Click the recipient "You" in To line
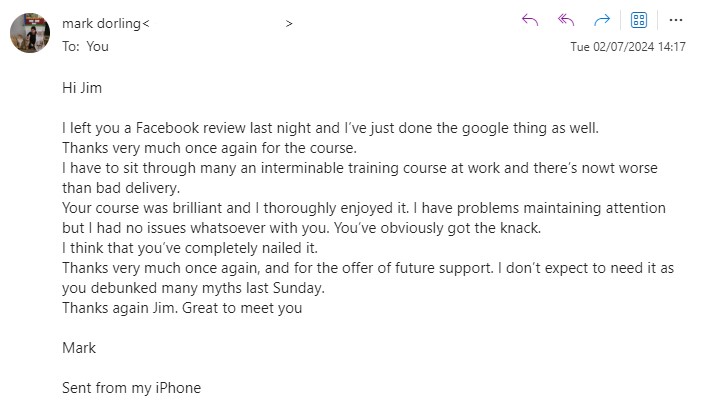The image size is (703, 407). [x=98, y=46]
